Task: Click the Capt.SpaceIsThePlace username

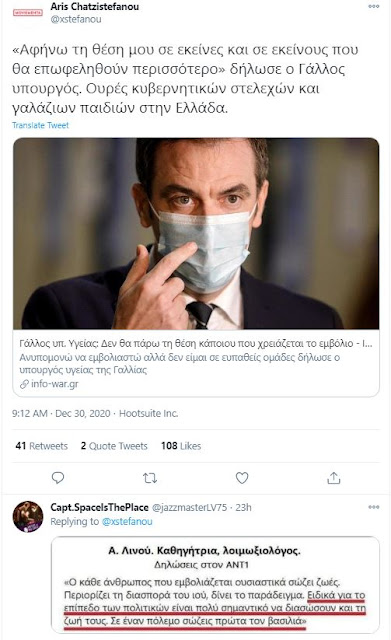Action: pos(99,507)
